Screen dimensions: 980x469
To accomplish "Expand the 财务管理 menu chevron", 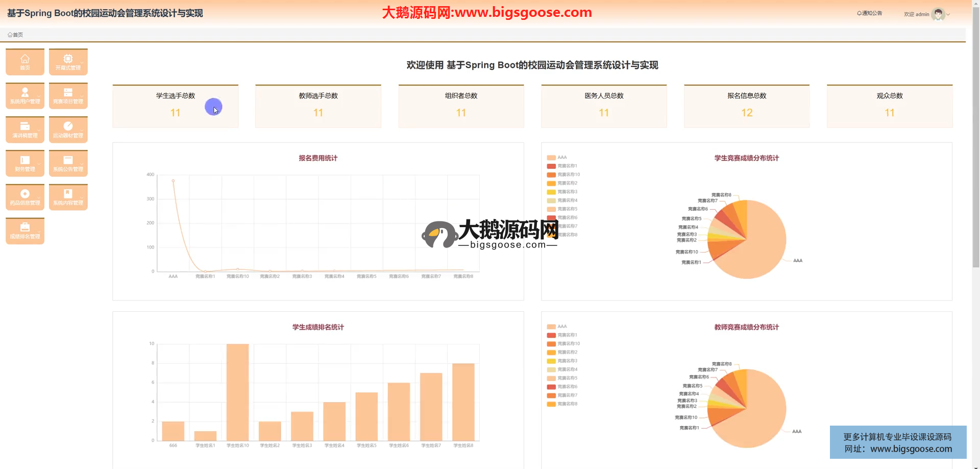I will pos(39,164).
